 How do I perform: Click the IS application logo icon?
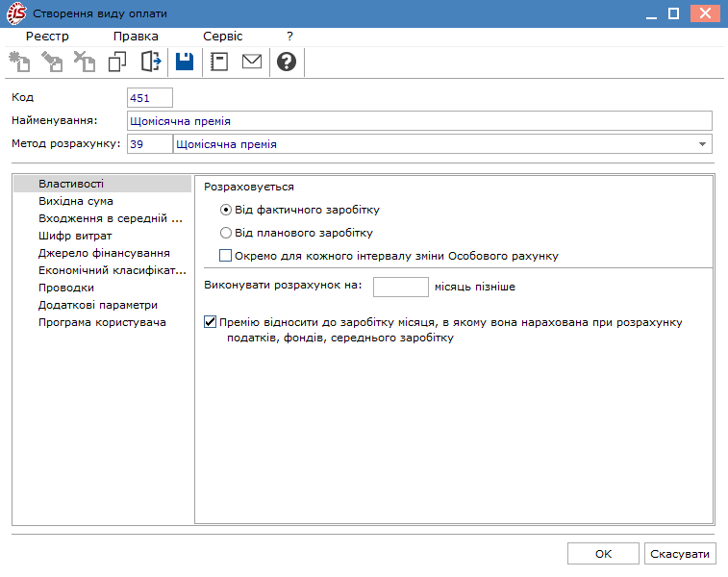[16, 13]
